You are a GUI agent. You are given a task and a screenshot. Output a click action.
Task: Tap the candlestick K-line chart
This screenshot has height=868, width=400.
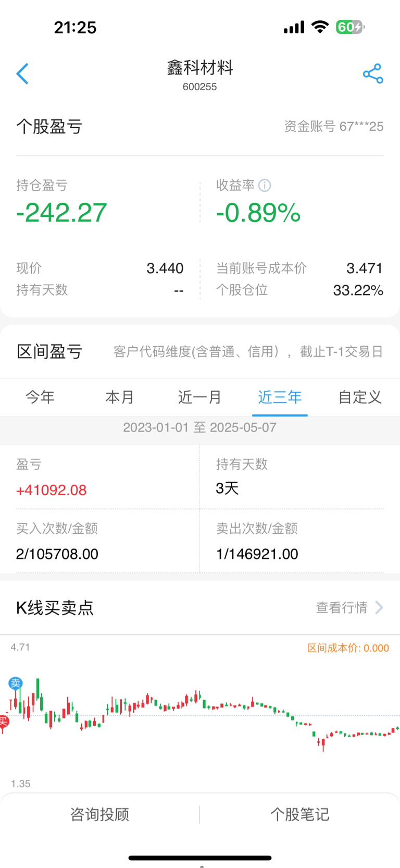click(x=200, y=714)
